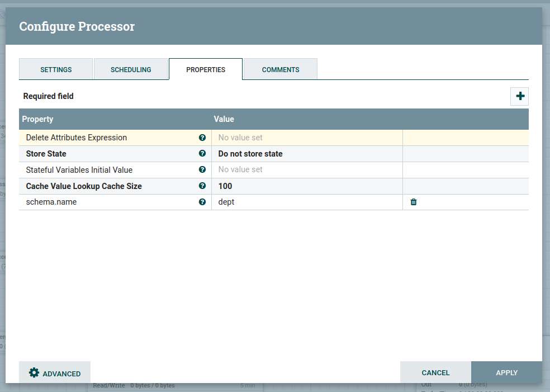Image resolution: width=550 pixels, height=392 pixels.
Task: Switch to the Settings tab
Action: tap(56, 69)
